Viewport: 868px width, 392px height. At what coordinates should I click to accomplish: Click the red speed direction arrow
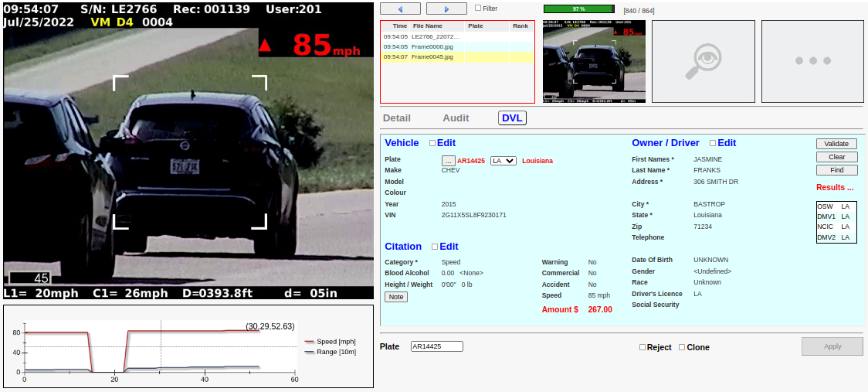click(x=265, y=46)
